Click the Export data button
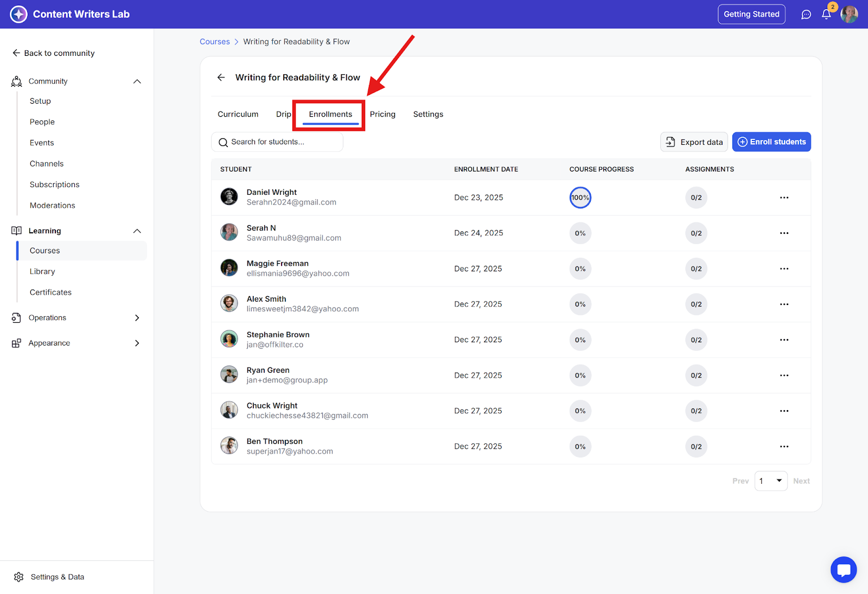868x594 pixels. click(694, 142)
